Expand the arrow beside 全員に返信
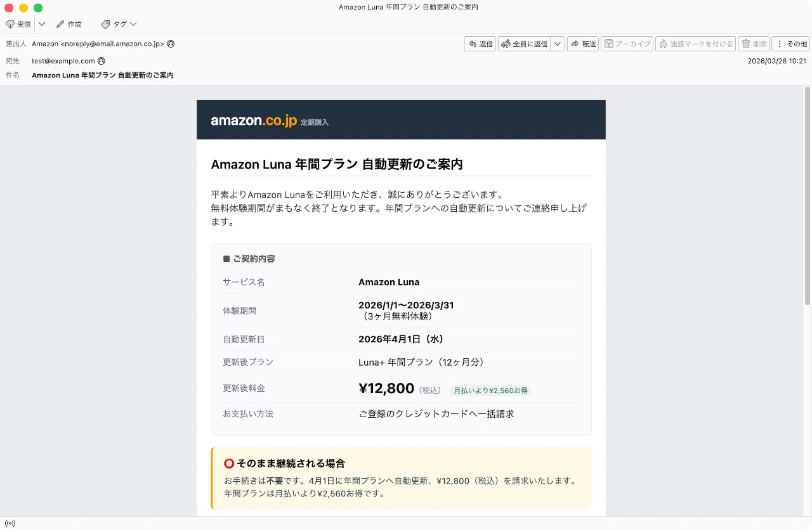812x530 pixels. click(x=558, y=44)
